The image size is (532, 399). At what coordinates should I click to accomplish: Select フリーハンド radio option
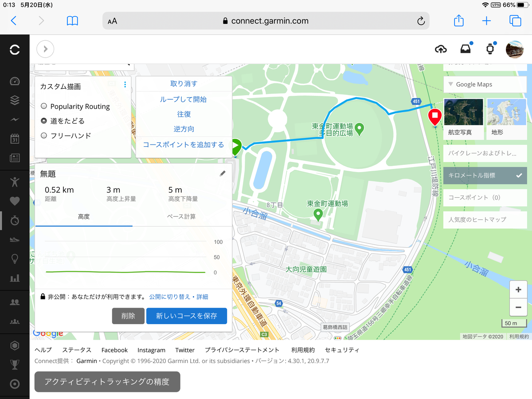coord(43,136)
